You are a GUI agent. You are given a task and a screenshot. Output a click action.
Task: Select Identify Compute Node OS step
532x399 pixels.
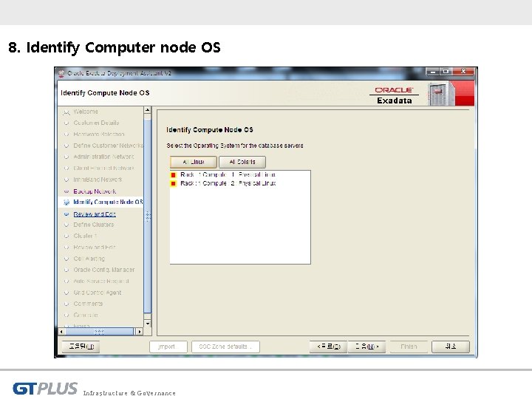pyautogui.click(x=108, y=202)
